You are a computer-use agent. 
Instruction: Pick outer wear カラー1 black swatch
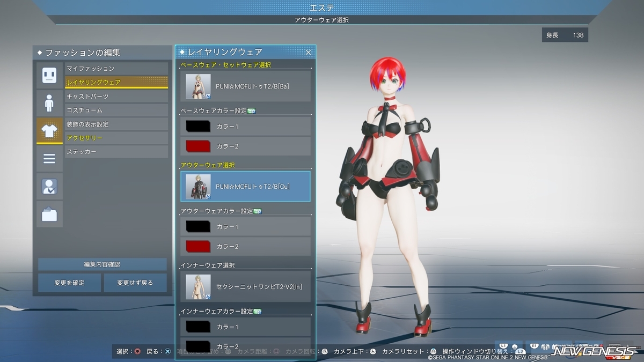coord(198,227)
